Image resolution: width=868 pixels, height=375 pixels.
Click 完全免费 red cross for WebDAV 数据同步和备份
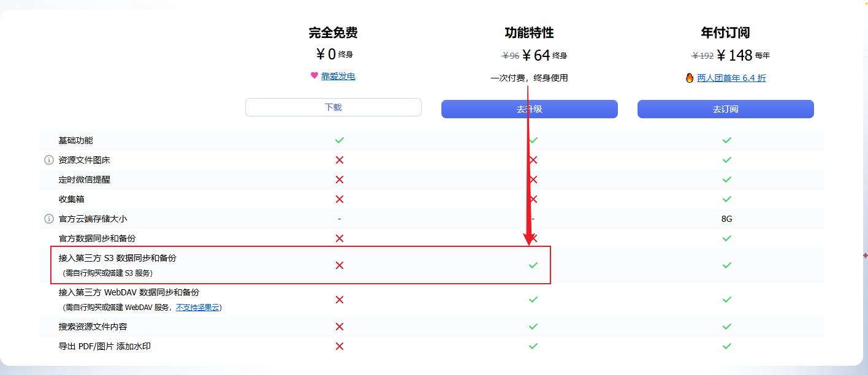click(340, 300)
